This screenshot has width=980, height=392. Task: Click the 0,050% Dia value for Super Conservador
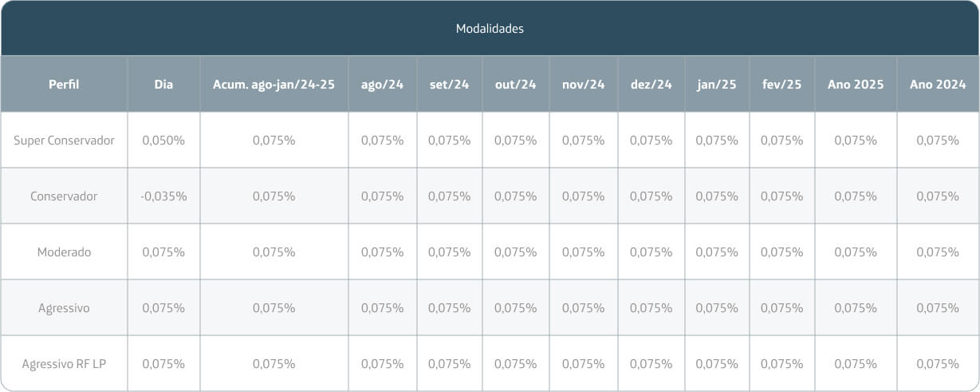point(163,140)
